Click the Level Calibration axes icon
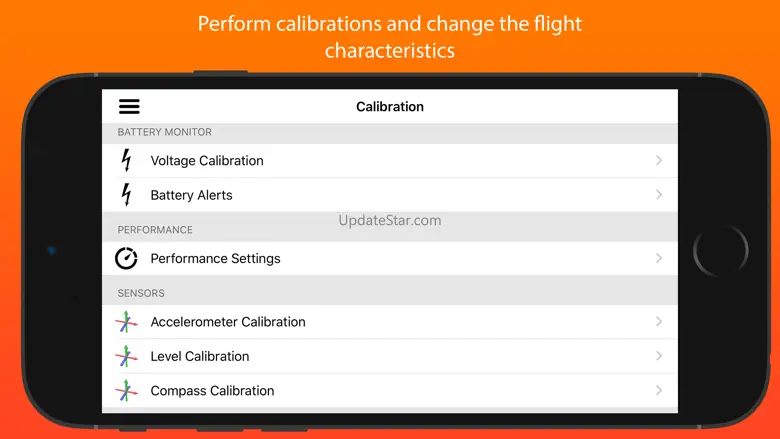Screen dimensions: 780x439 (x=126, y=356)
